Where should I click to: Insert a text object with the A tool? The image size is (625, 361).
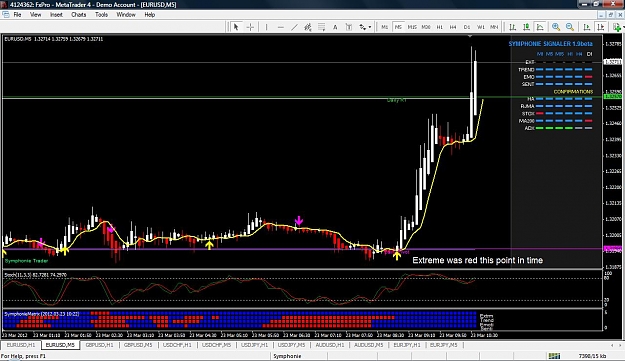tap(335, 27)
